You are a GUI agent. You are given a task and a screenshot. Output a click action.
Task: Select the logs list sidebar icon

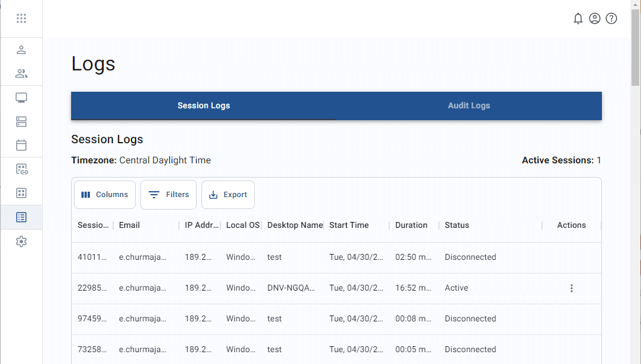click(x=21, y=217)
